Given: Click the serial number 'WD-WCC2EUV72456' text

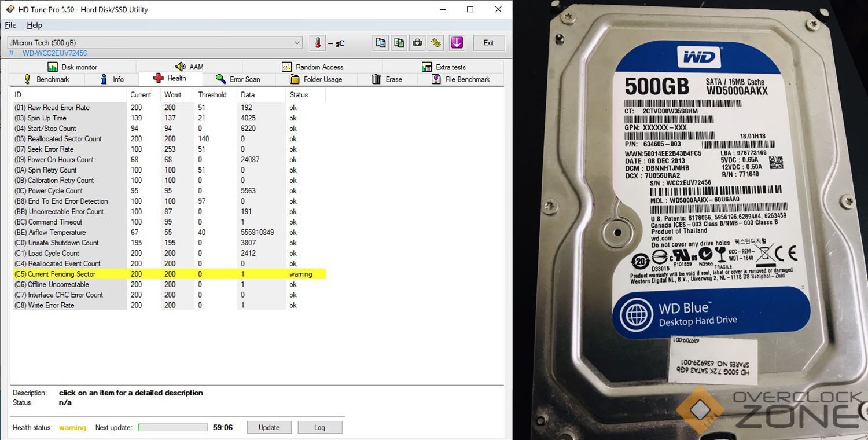Looking at the screenshot, I should point(55,53).
